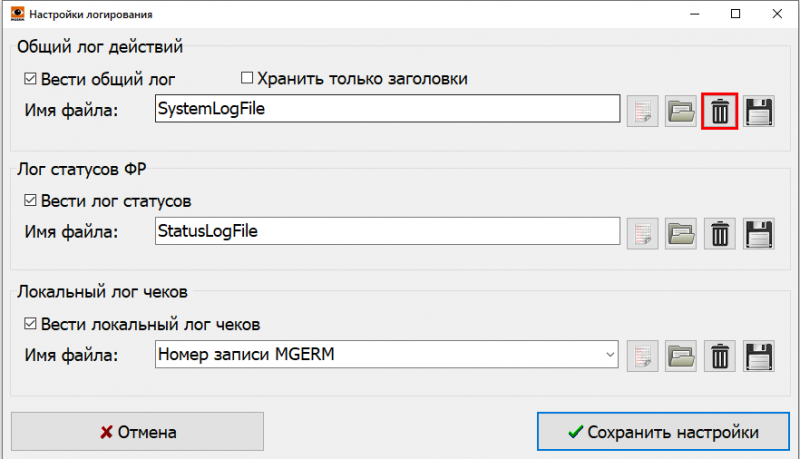Enable 'Хранить только заголовки' checkbox
This screenshot has height=459, width=800.
point(247,78)
